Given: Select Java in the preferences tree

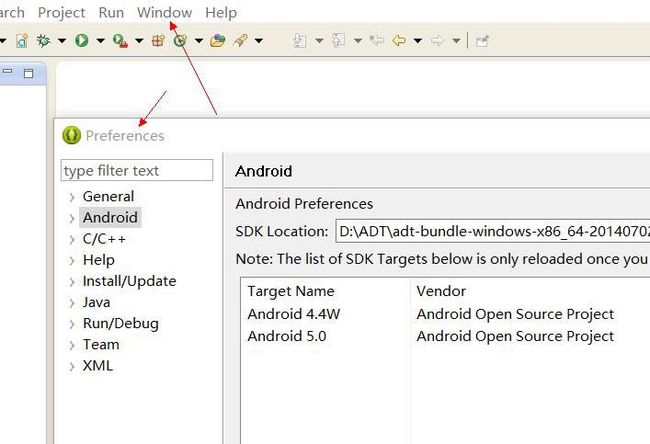Looking at the screenshot, I should point(96,302).
